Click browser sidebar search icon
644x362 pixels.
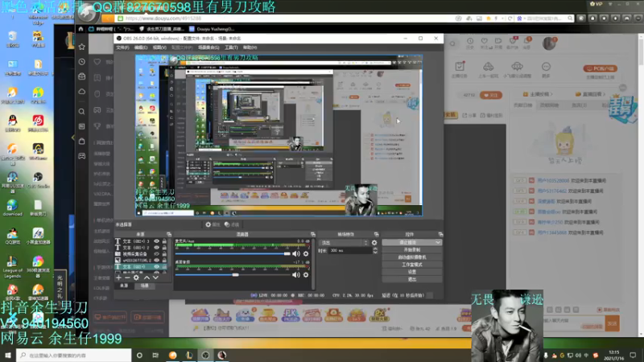[82, 111]
